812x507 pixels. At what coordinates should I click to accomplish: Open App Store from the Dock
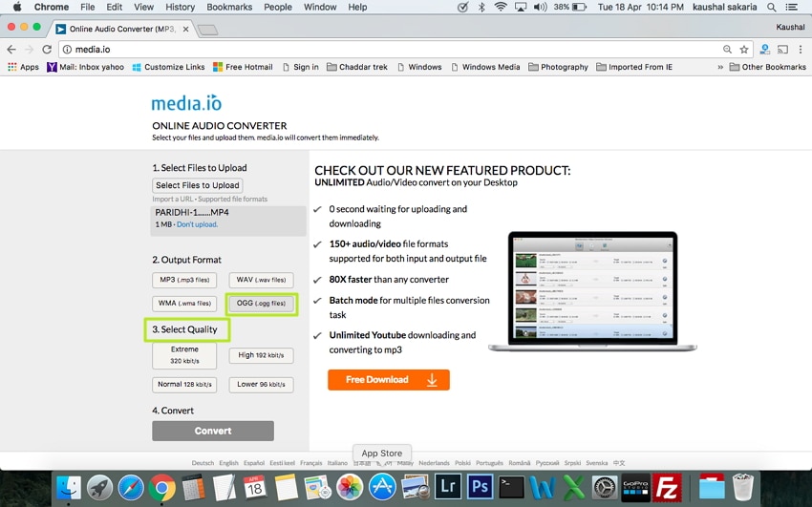pyautogui.click(x=382, y=487)
